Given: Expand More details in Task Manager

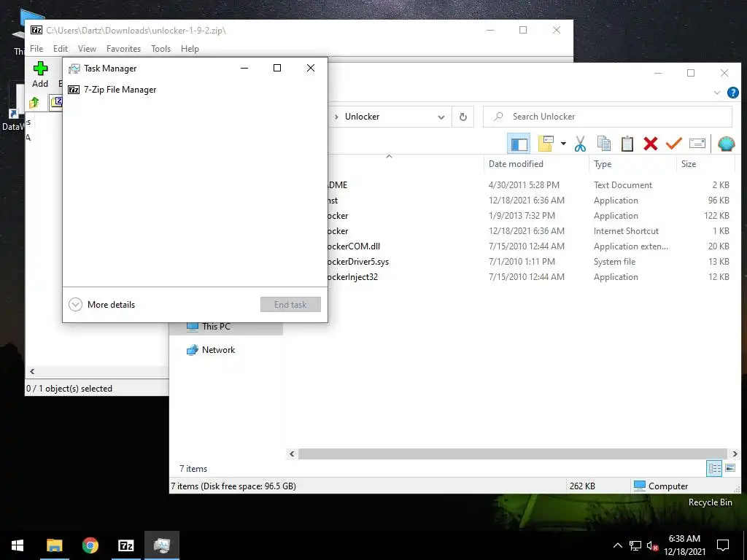Looking at the screenshot, I should (x=102, y=305).
